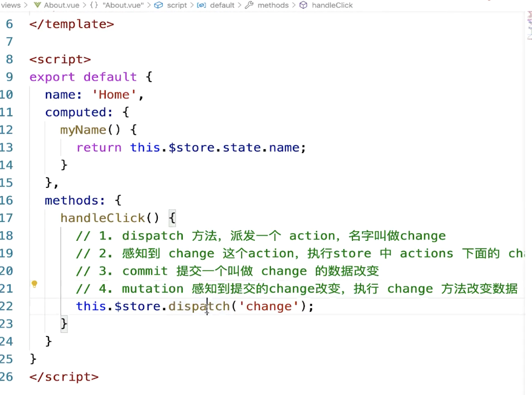Open the methods breadcrumb segment
Screen dimensions: 532x395
pos(273,5)
